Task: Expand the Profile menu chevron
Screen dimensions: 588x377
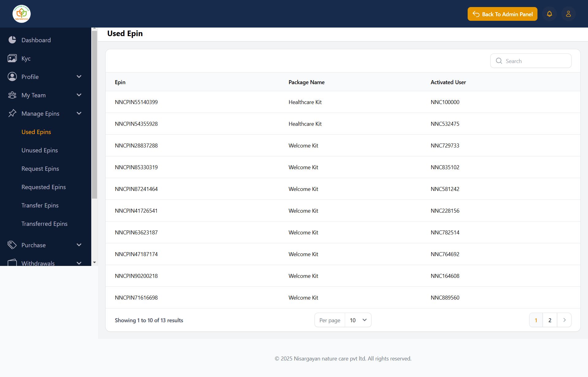Action: click(x=79, y=77)
